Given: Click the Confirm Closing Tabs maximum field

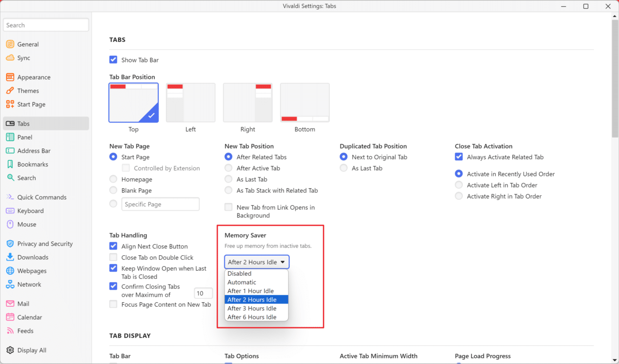Looking at the screenshot, I should click(x=203, y=292).
